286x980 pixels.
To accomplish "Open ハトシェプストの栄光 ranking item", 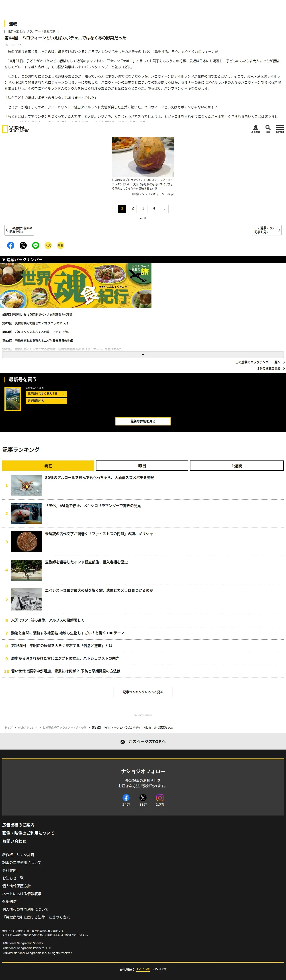I will (x=65, y=659).
